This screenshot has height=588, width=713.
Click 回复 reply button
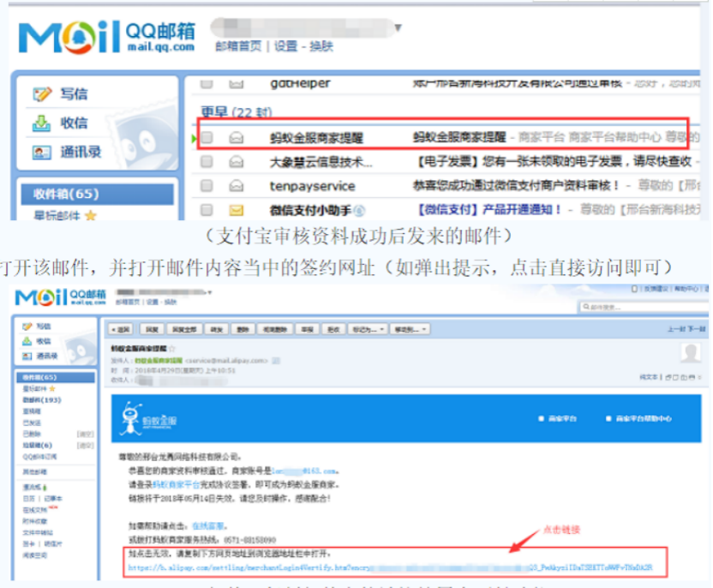(x=152, y=329)
